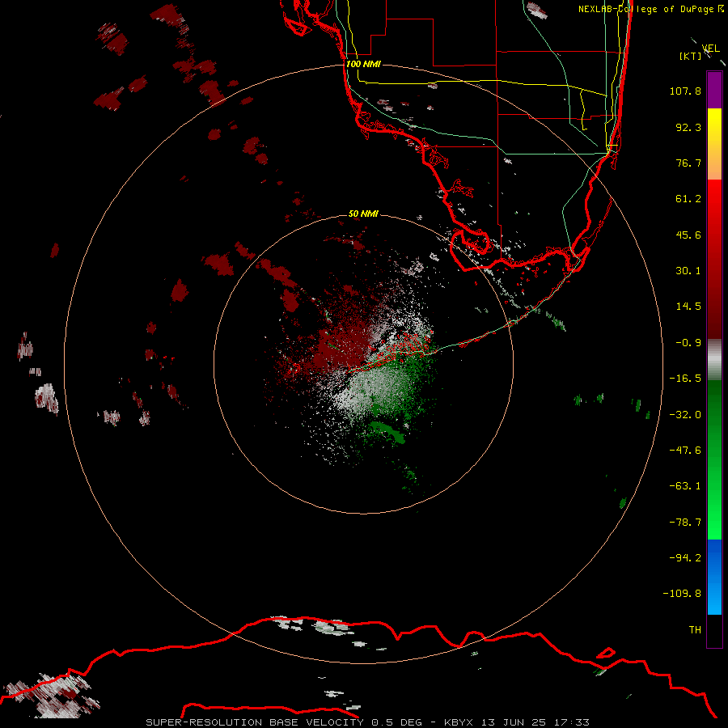The image size is (728, 728).
Task: Click the 107.8 legend value
Action: pyautogui.click(x=685, y=91)
